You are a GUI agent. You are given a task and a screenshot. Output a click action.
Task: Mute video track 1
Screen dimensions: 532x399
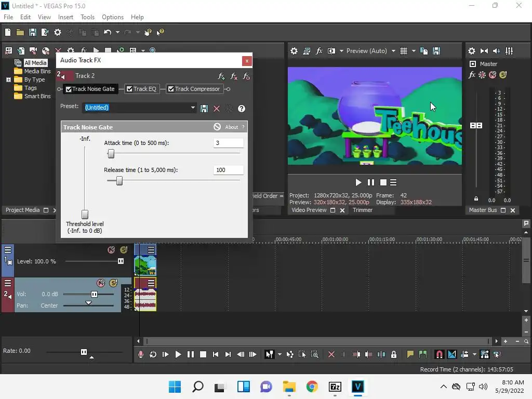click(x=111, y=250)
